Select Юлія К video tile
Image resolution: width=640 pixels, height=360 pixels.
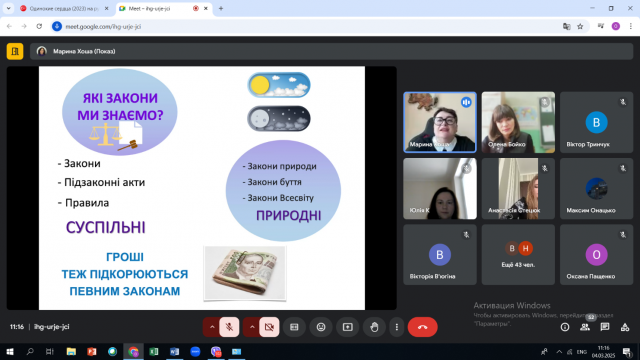[x=440, y=189]
